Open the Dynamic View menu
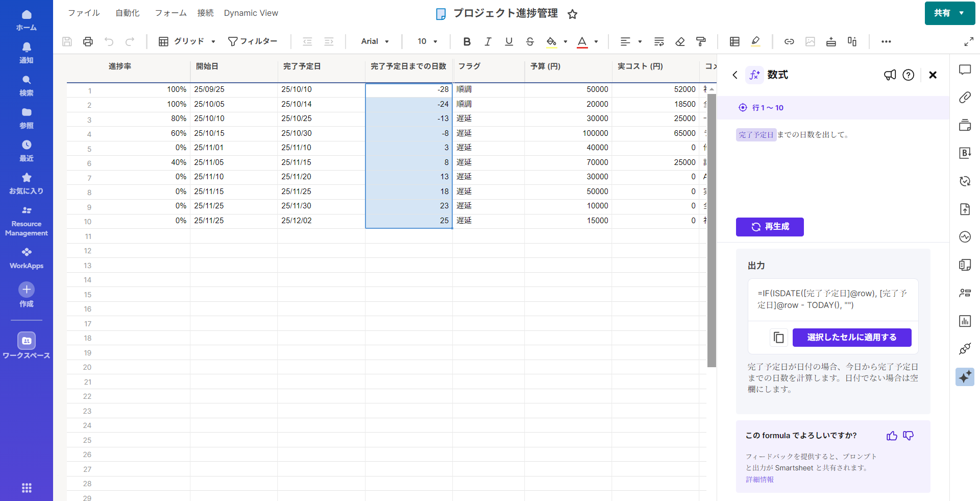 point(251,13)
